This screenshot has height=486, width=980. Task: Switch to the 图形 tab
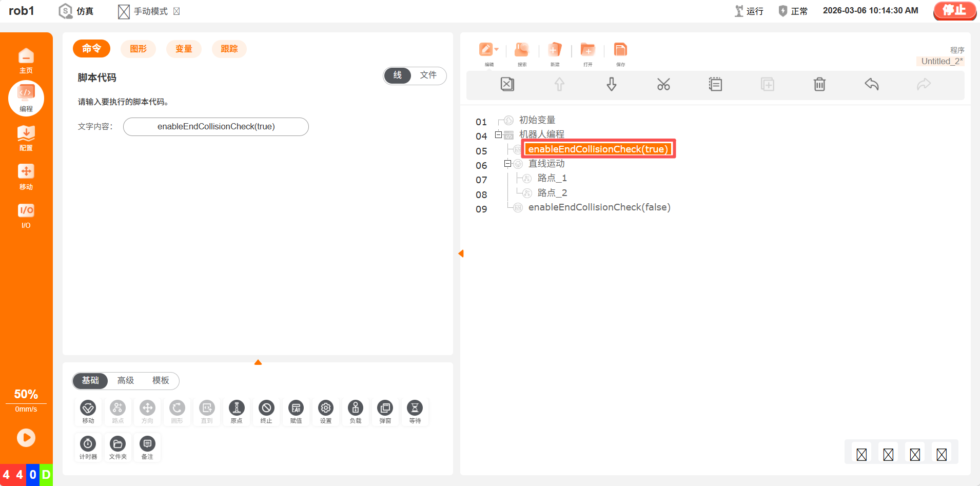[x=139, y=49]
